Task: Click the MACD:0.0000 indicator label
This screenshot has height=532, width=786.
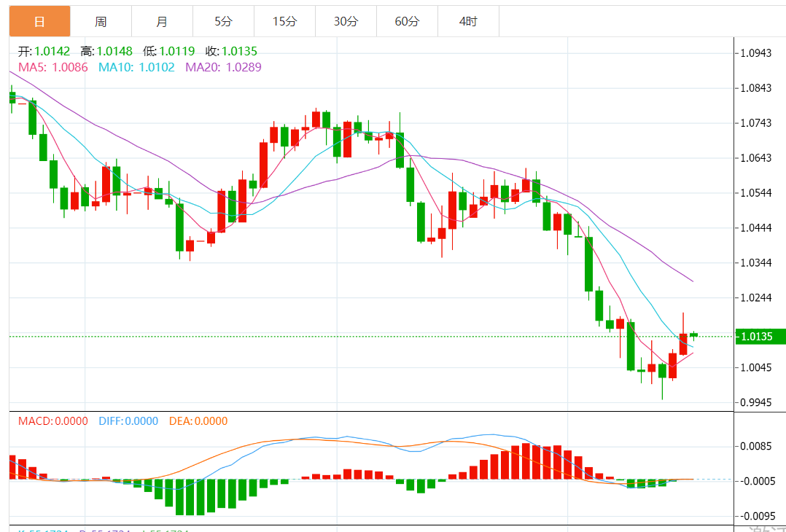Action: (53, 420)
